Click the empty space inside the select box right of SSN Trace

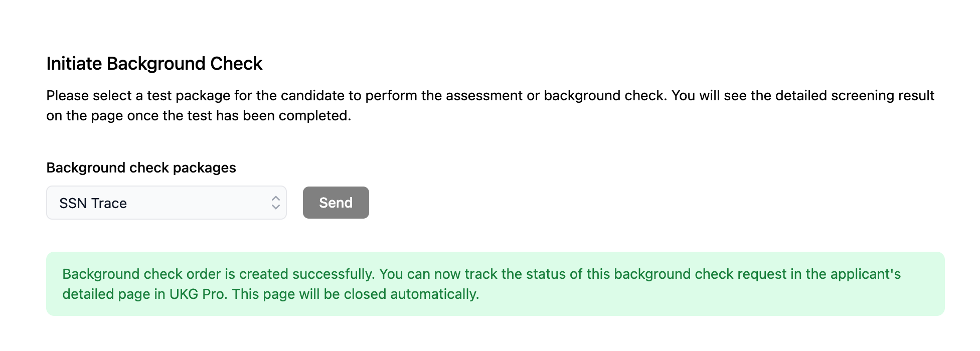click(201, 203)
